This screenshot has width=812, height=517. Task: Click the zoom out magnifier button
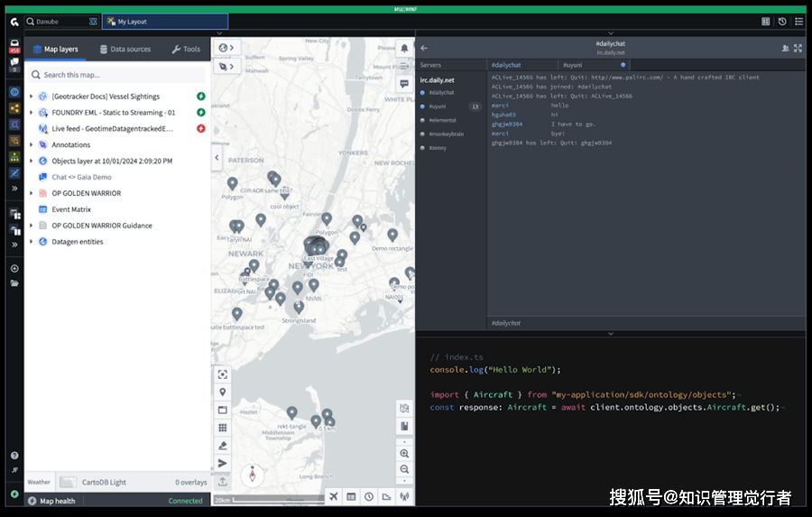click(404, 469)
